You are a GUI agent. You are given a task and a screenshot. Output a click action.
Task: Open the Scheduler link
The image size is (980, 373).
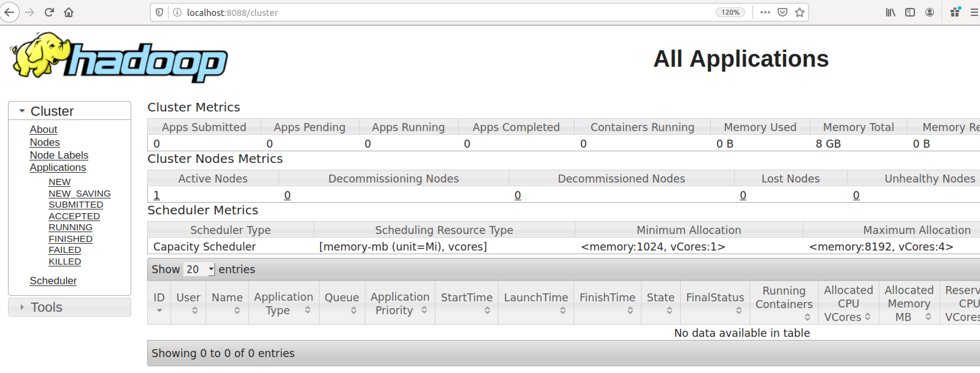tap(53, 281)
